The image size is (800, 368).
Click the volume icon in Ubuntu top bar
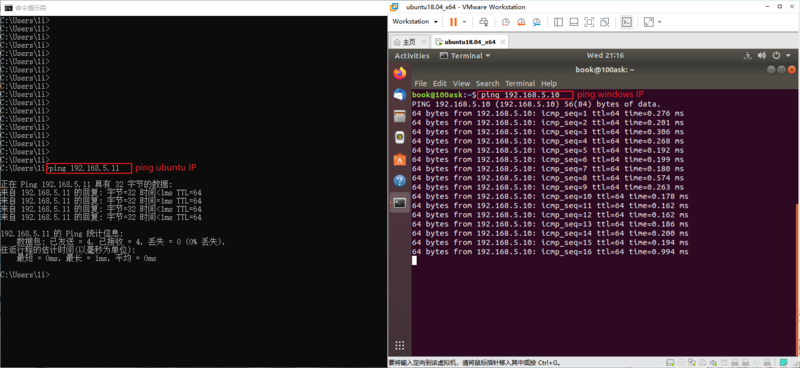[x=762, y=56]
